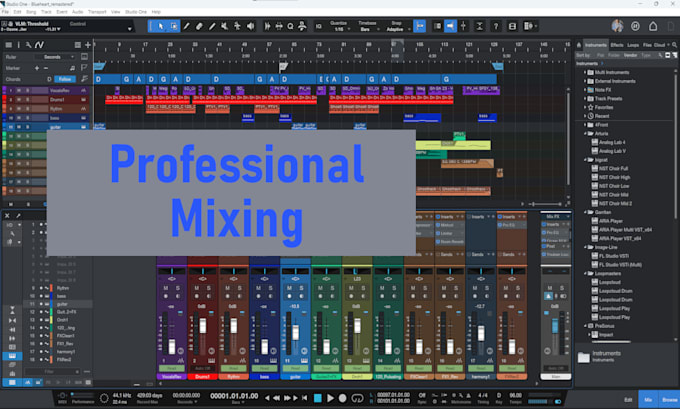Expand the Note FX folder
This screenshot has width=680, height=409.
585,90
